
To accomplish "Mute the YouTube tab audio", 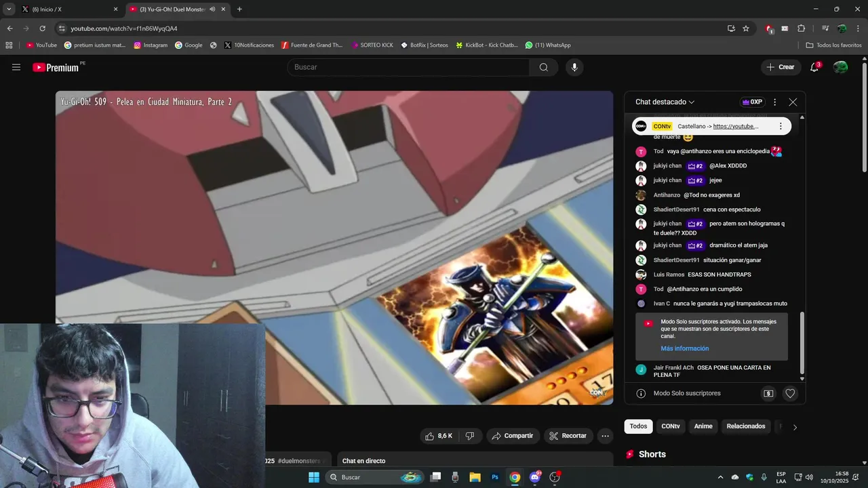I will point(212,9).
